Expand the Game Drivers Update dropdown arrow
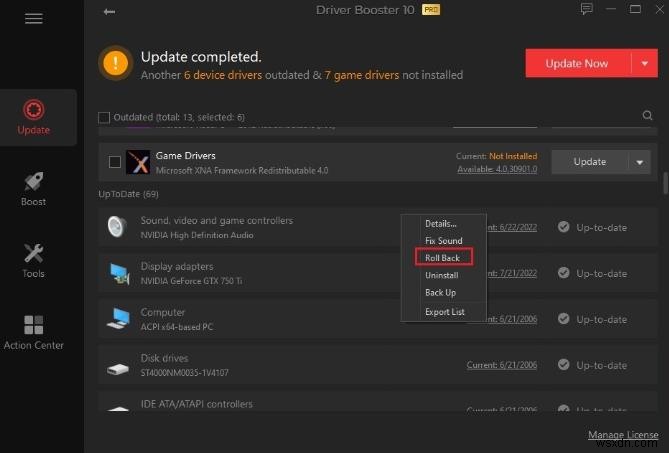The width and height of the screenshot is (669, 453). click(x=640, y=162)
